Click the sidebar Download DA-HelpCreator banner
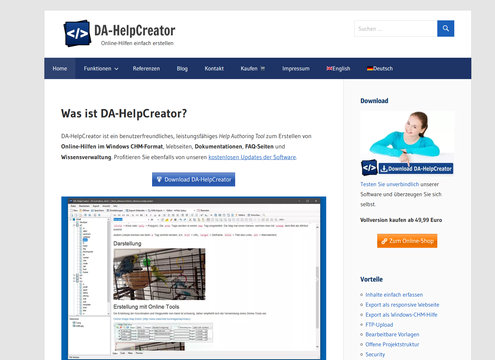Image resolution: width=495 pixels, height=360 pixels. click(x=416, y=169)
